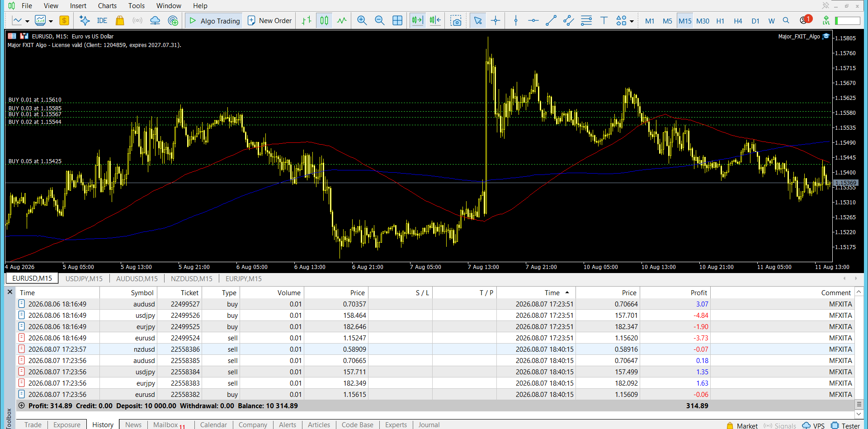This screenshot has width=868, height=429.
Task: Open the File menu
Action: coord(27,6)
